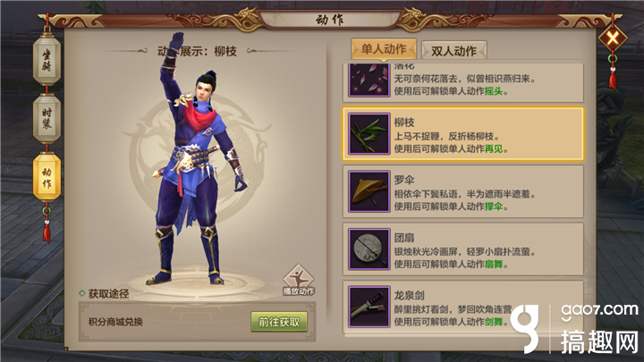Click the falling petals (落花) item icon
This screenshot has width=644, height=362.
[x=369, y=80]
